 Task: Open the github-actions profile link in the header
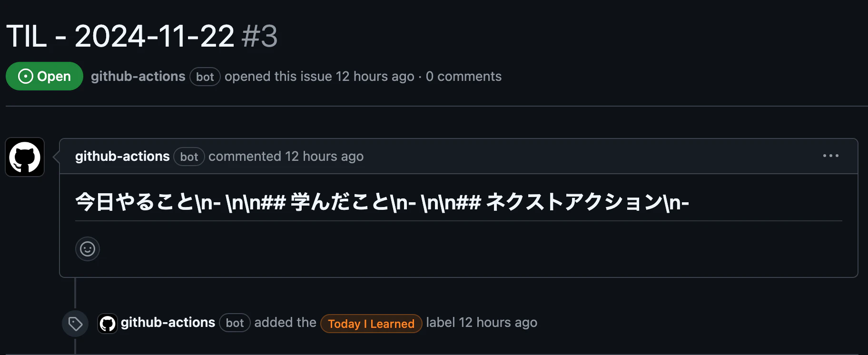coord(138,76)
